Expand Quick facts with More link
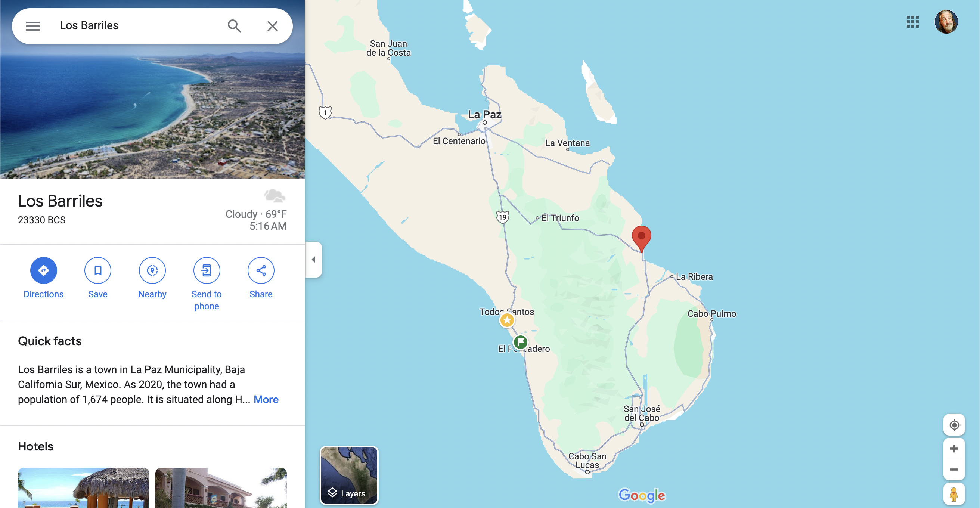Viewport: 980px width, 508px height. pos(266,399)
